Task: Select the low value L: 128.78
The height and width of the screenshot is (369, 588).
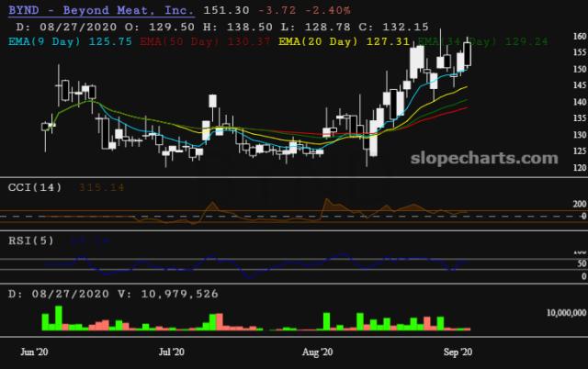Action: coord(316,27)
